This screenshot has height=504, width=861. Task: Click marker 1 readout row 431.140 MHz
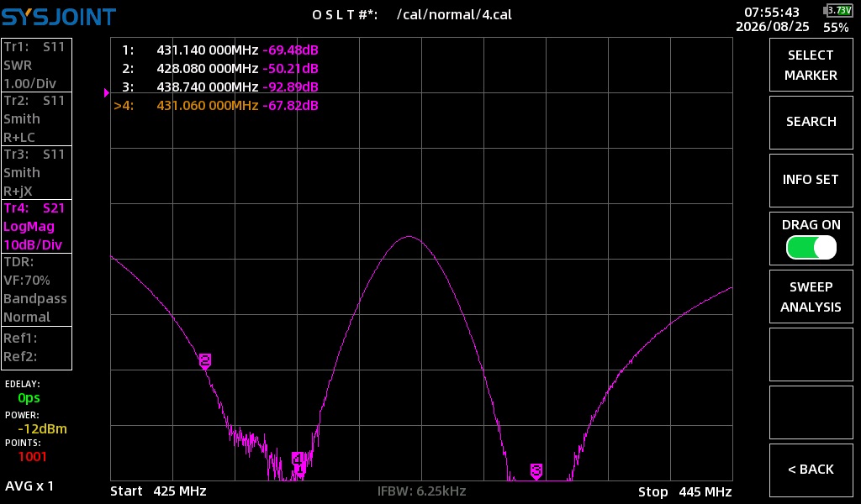[220, 50]
